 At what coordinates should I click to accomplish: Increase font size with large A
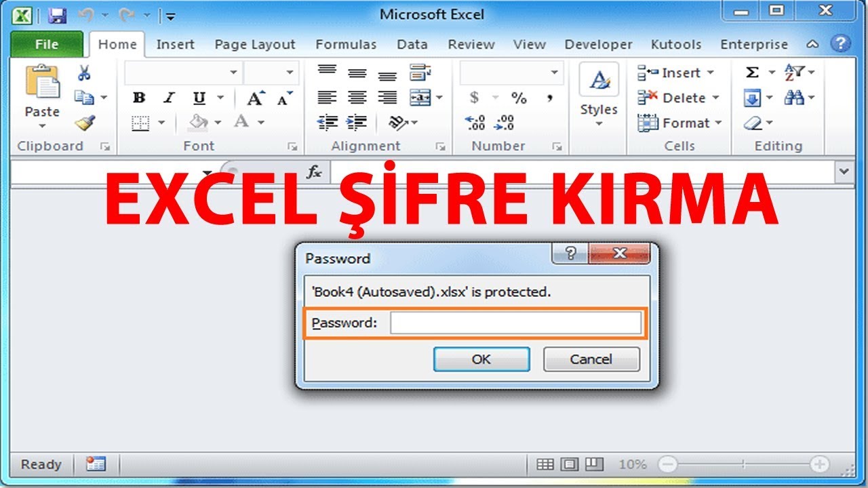(x=256, y=98)
